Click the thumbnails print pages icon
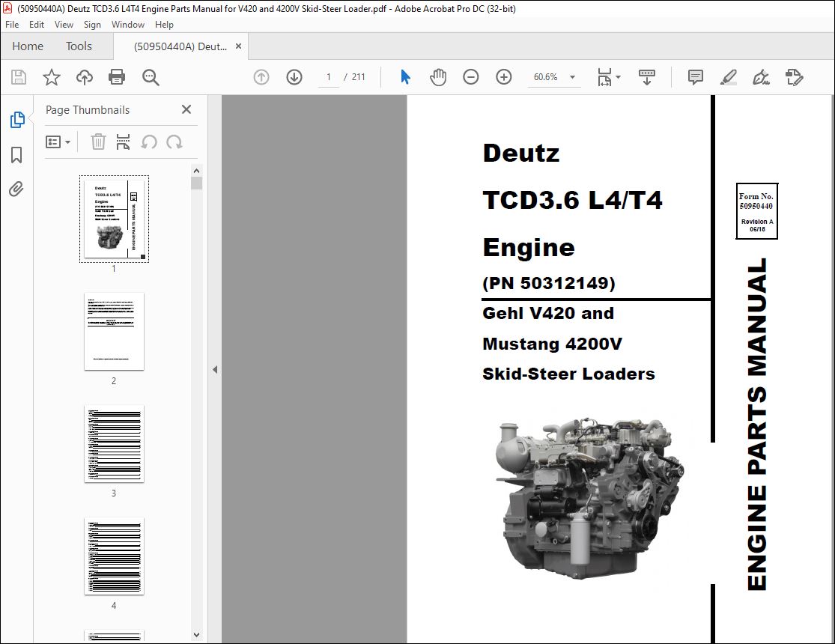 [123, 142]
